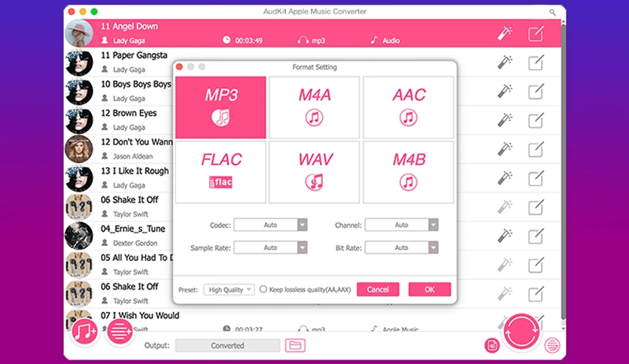The height and width of the screenshot is (364, 629).
Task: Open the Codec dropdown
Action: (270, 225)
